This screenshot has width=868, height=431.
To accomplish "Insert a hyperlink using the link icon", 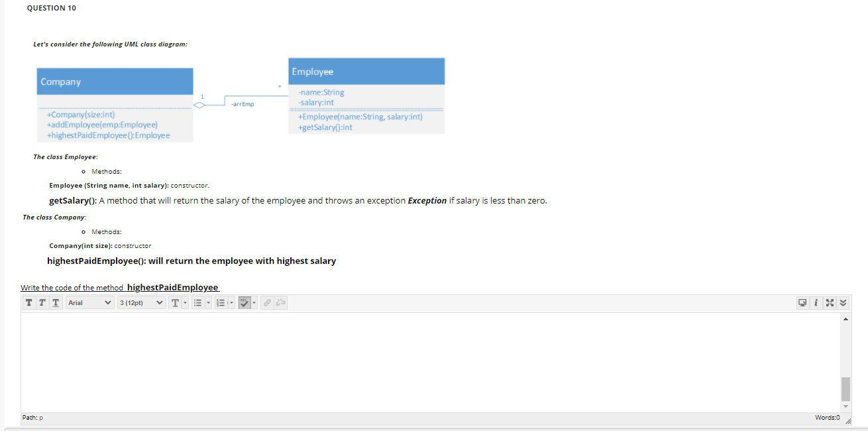I will click(x=266, y=303).
